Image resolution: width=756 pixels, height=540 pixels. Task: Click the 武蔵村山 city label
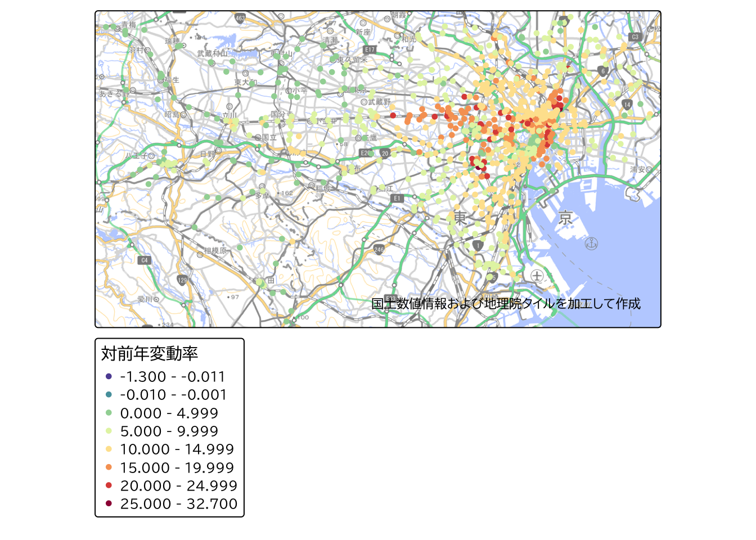(213, 53)
